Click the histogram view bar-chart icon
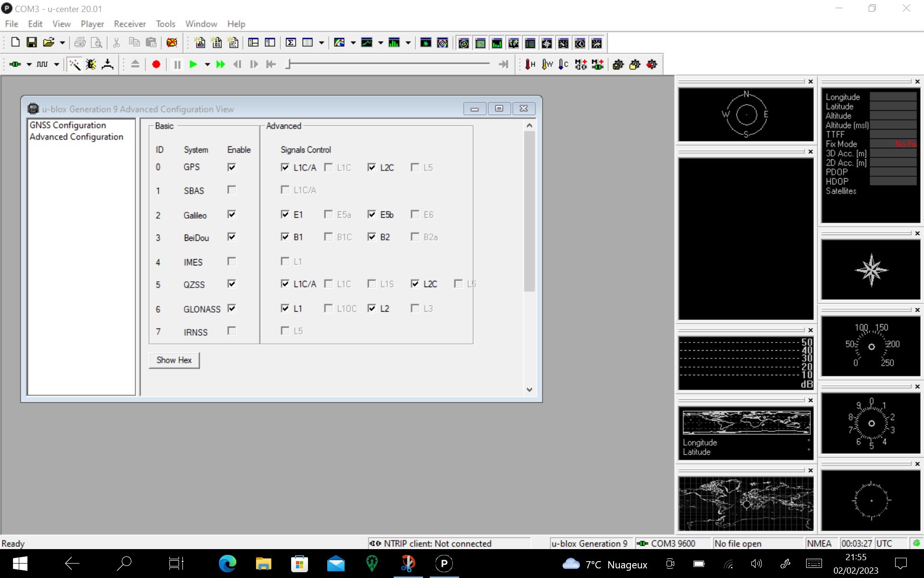924x578 pixels. 394,42
